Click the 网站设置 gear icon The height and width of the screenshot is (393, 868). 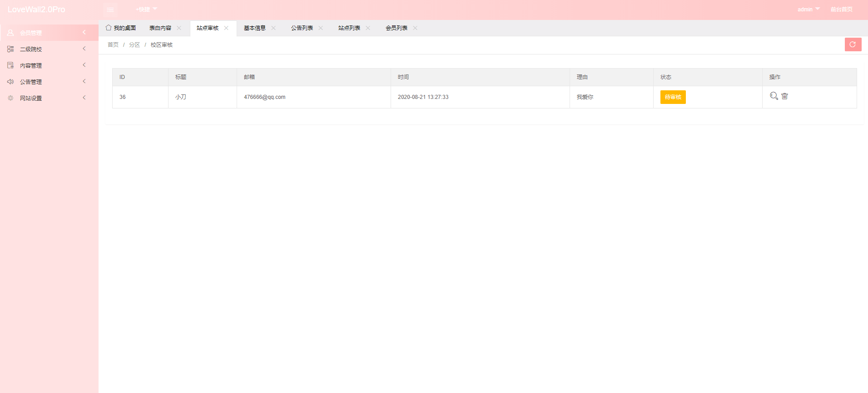point(10,98)
